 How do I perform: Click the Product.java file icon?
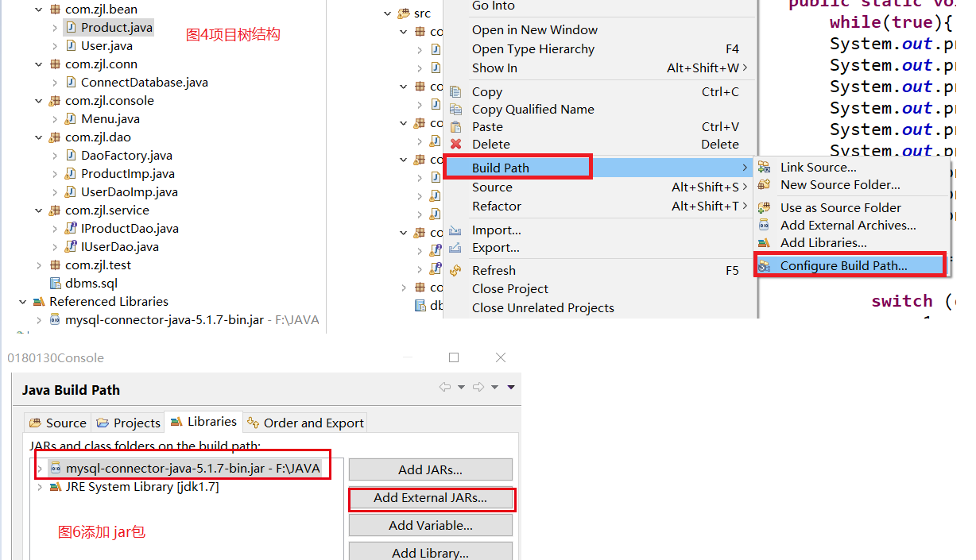[71, 28]
